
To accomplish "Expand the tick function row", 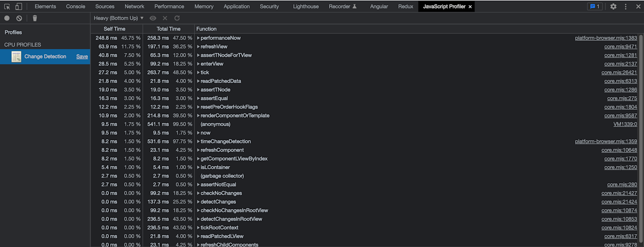I will point(198,72).
